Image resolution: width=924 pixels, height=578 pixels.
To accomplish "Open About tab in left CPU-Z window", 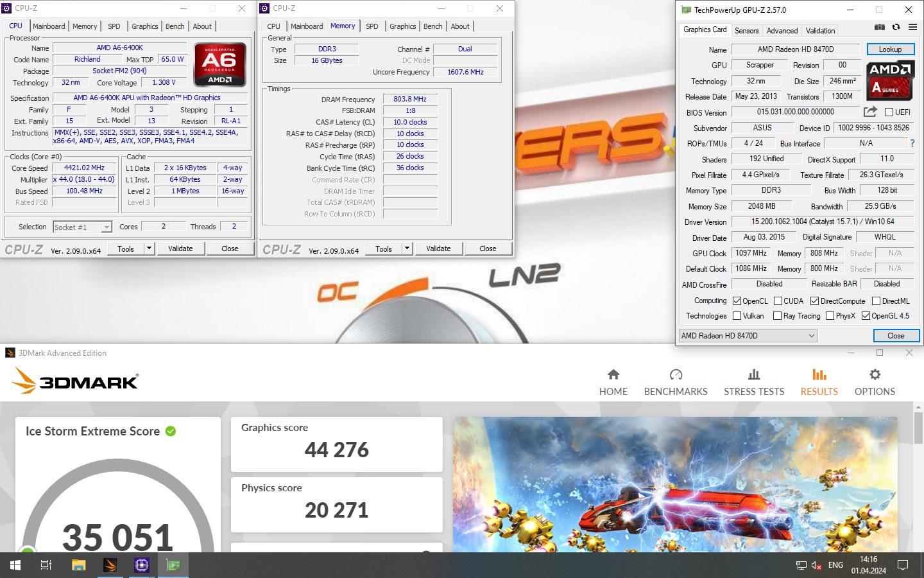I will click(202, 26).
